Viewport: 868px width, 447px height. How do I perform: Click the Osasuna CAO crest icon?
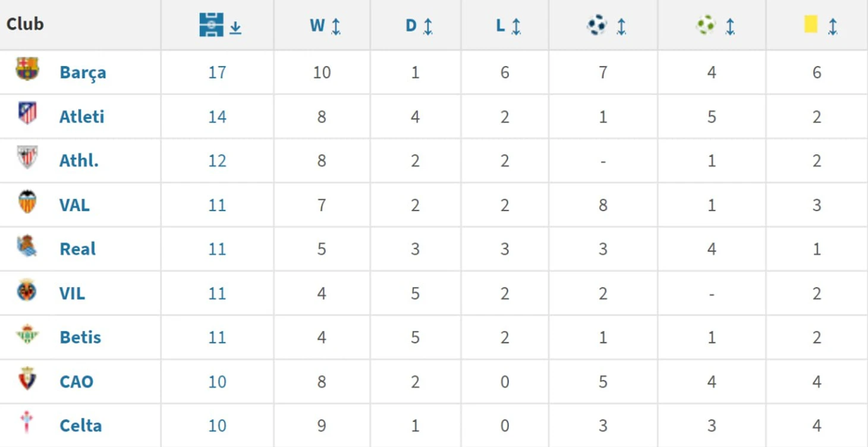click(27, 378)
